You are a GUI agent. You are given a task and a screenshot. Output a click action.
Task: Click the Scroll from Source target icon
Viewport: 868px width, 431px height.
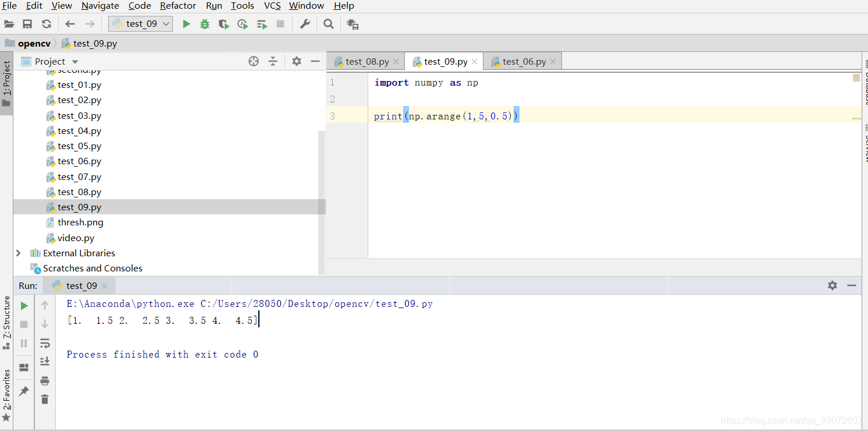(254, 61)
